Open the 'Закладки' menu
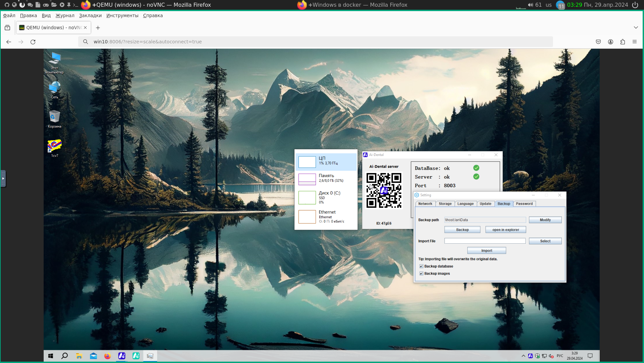Viewport: 644px width, 363px height. click(90, 15)
